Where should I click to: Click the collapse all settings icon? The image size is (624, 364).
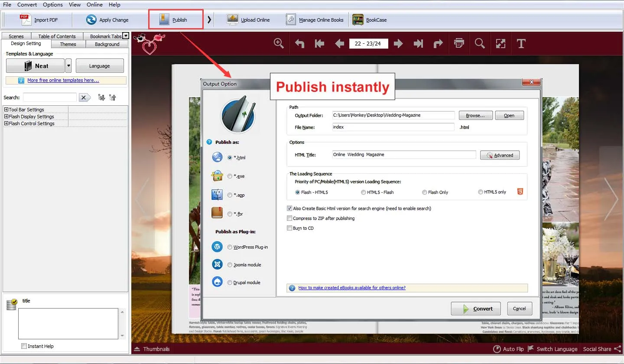pyautogui.click(x=113, y=97)
